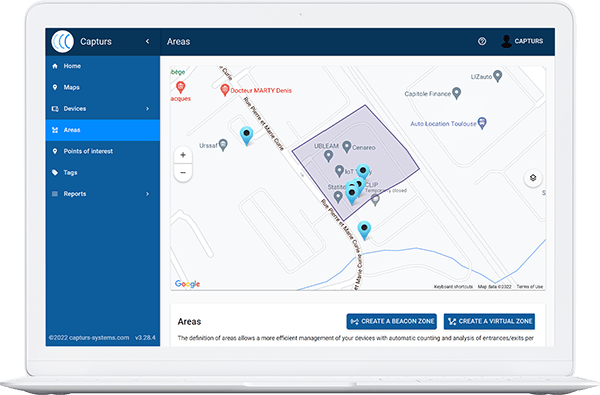Click the Capitole Finance place marker
600x395 pixels.
tap(457, 93)
